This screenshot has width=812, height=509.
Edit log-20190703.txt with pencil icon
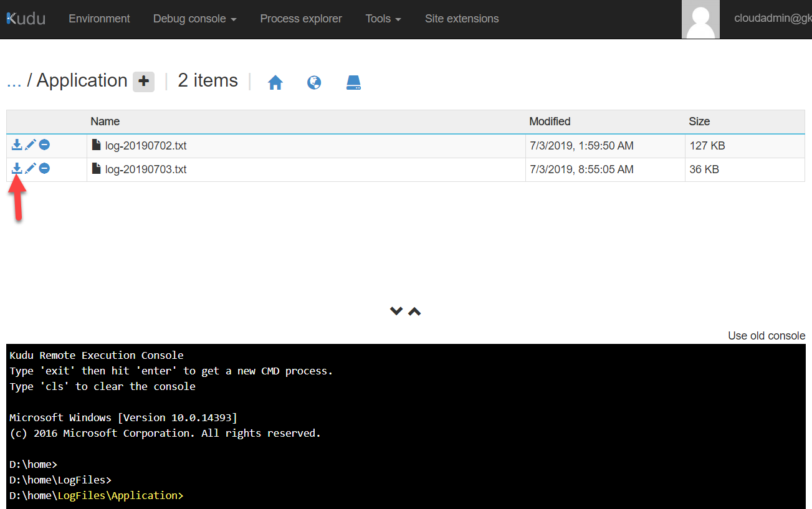click(x=31, y=169)
